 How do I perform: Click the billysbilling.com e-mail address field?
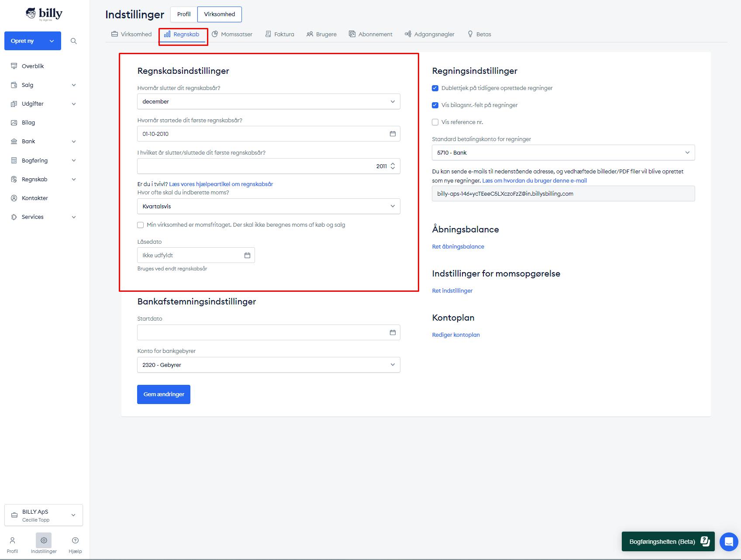[563, 194]
